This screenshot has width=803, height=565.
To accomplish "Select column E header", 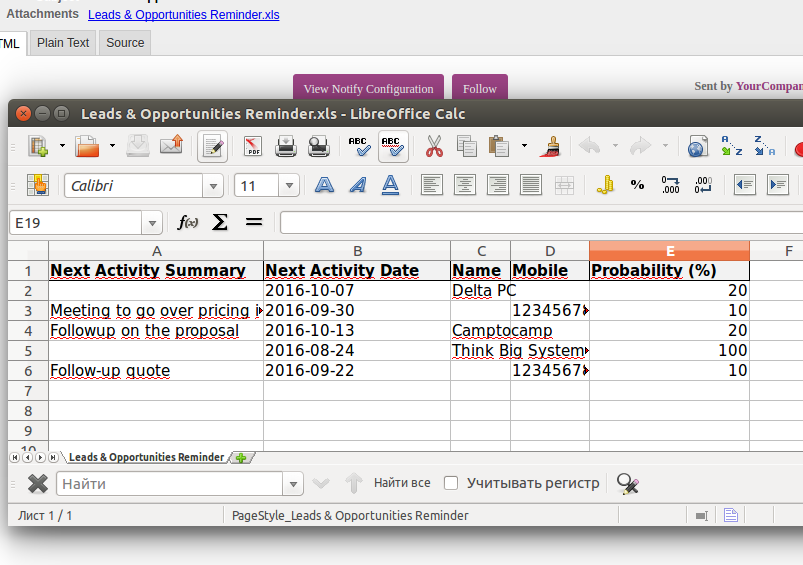I will pyautogui.click(x=669, y=251).
